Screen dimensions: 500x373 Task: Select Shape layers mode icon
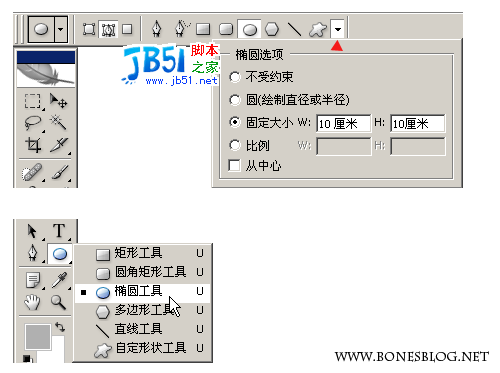point(89,29)
